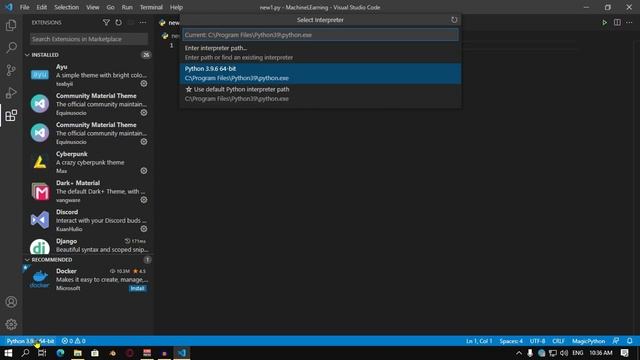Open File Explorer from taskbar
The height and width of the screenshot is (360, 640).
(78, 353)
